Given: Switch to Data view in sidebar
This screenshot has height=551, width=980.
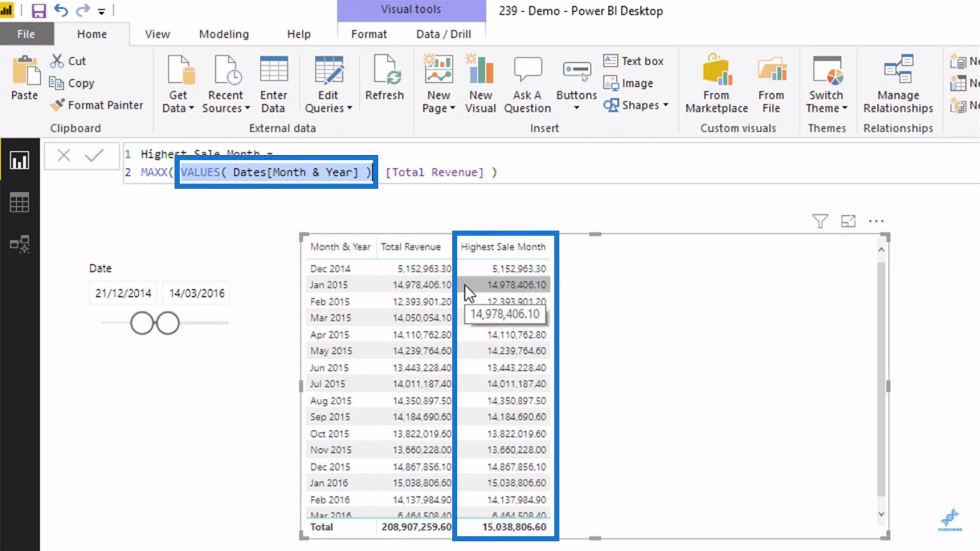Looking at the screenshot, I should pyautogui.click(x=19, y=202).
